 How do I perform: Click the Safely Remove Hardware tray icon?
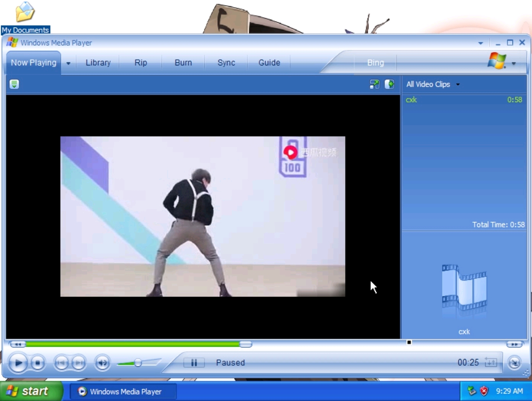click(x=472, y=391)
